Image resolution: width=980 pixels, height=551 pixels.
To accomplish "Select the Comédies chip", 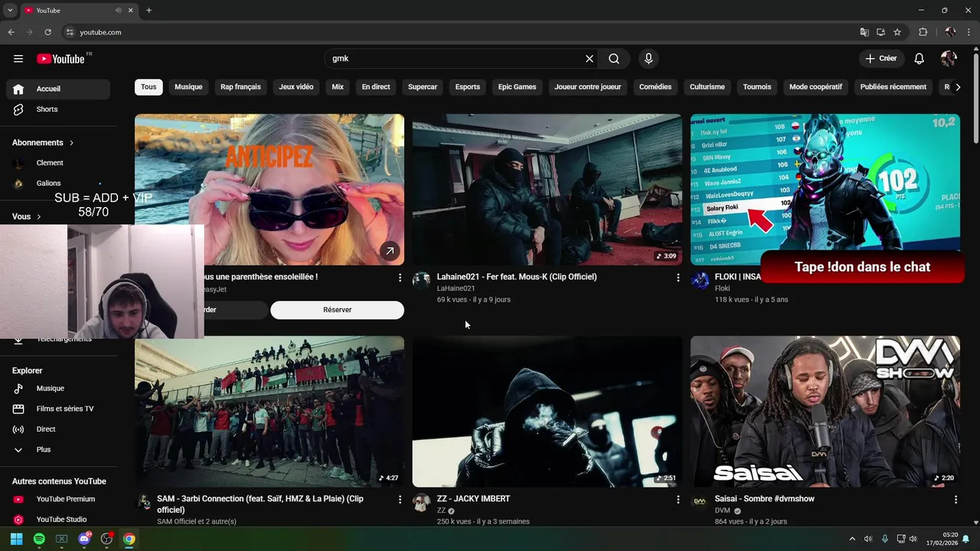I will [655, 87].
